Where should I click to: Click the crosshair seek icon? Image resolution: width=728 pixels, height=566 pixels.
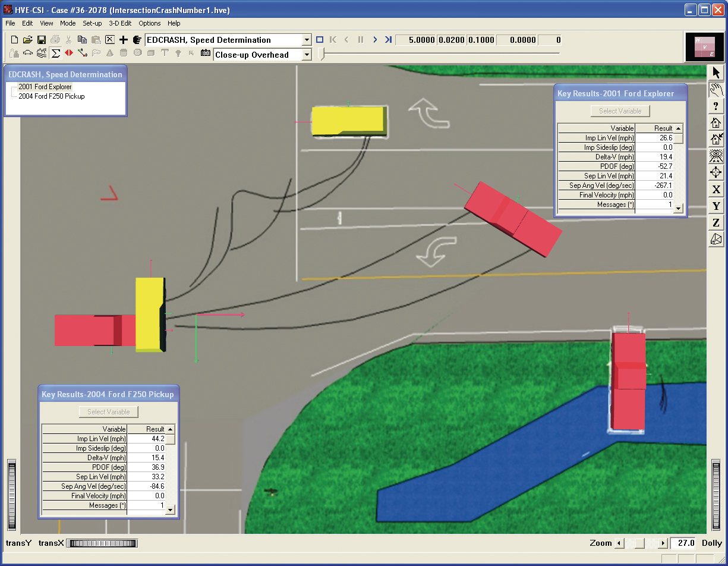[716, 173]
